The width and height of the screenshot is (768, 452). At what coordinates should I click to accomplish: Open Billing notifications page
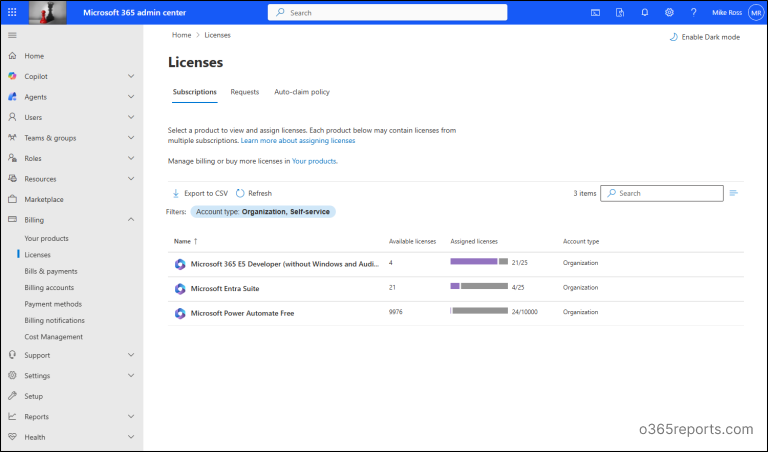[x=54, y=320]
